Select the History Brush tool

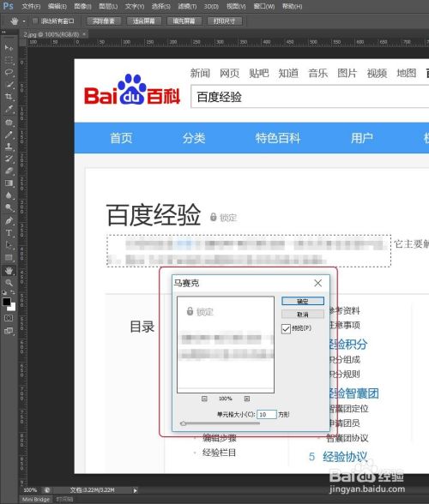tap(9, 159)
